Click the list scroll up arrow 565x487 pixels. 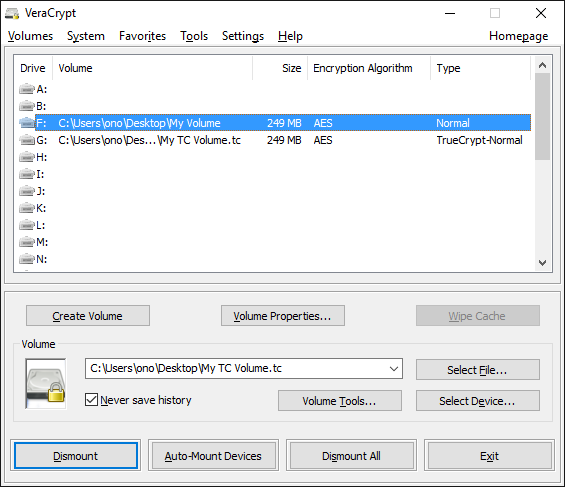pos(542,65)
